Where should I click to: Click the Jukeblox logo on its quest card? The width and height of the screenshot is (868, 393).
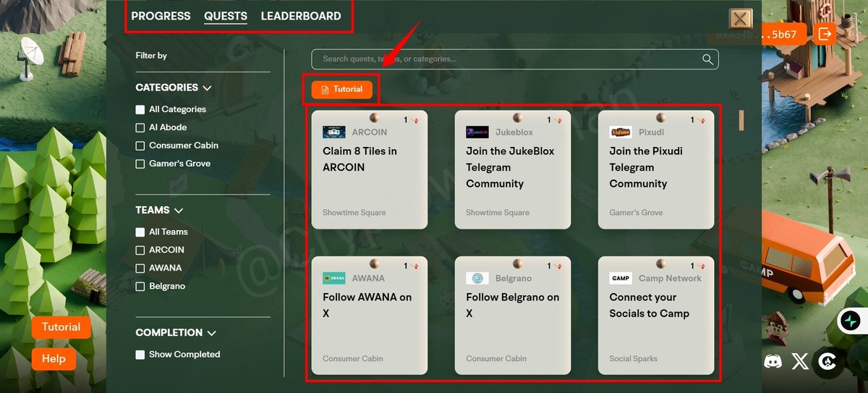(x=477, y=132)
